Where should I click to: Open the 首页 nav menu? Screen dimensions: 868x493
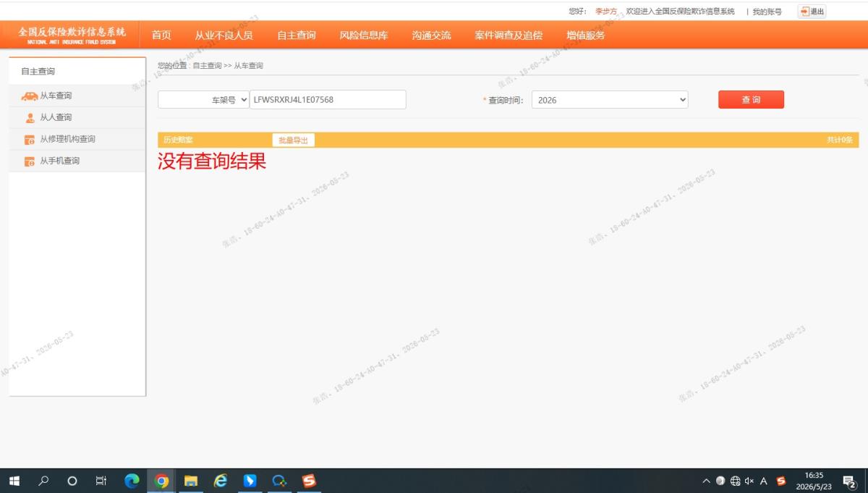pos(161,35)
